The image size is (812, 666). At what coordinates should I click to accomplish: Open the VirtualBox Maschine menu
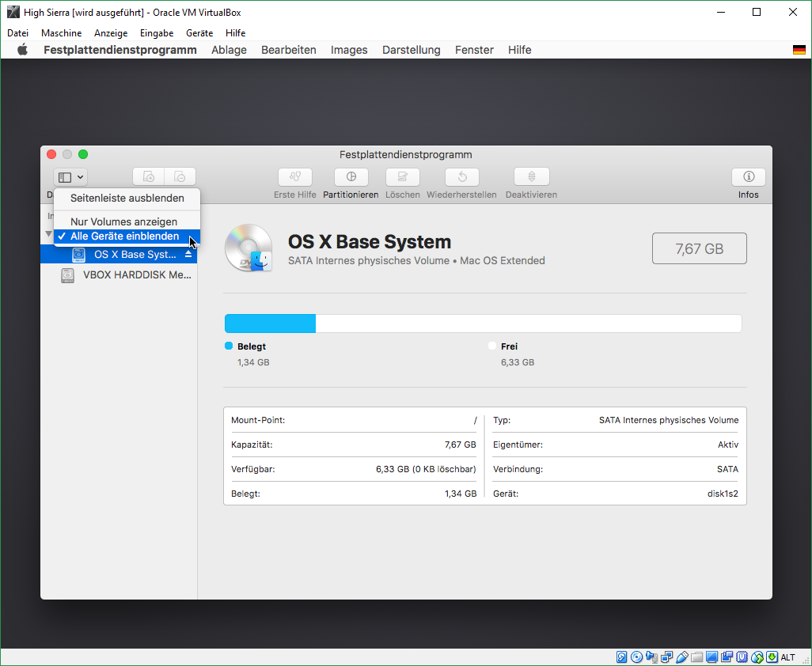point(61,32)
